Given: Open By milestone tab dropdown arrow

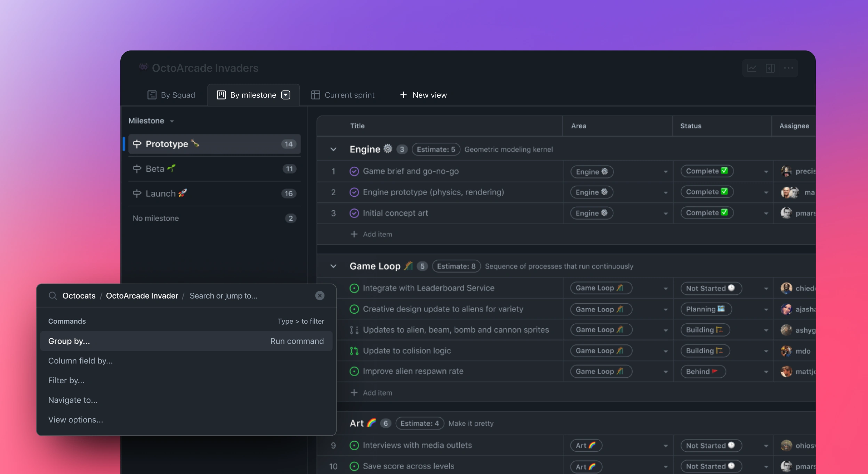Looking at the screenshot, I should pyautogui.click(x=286, y=95).
